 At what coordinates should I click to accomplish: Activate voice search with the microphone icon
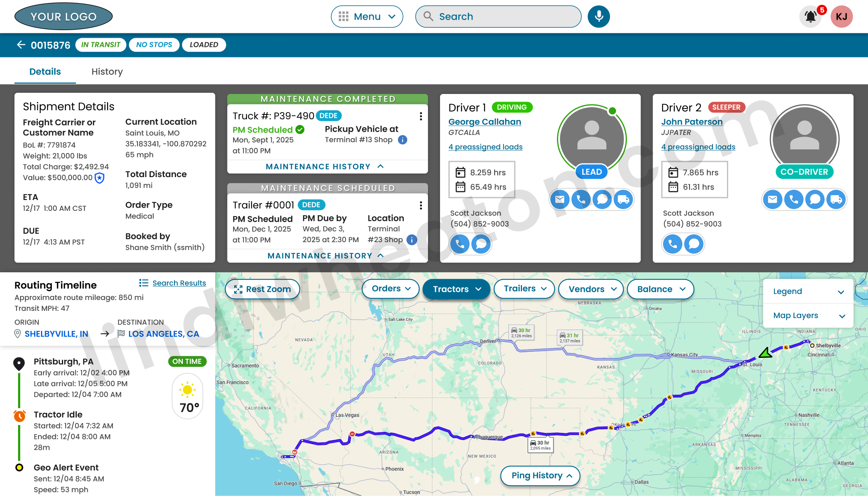[598, 16]
